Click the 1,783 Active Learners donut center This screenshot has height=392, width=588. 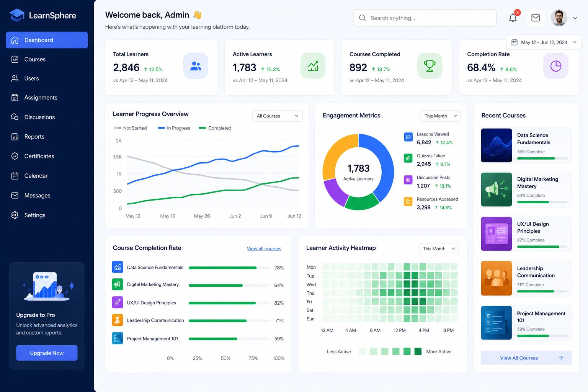(358, 172)
